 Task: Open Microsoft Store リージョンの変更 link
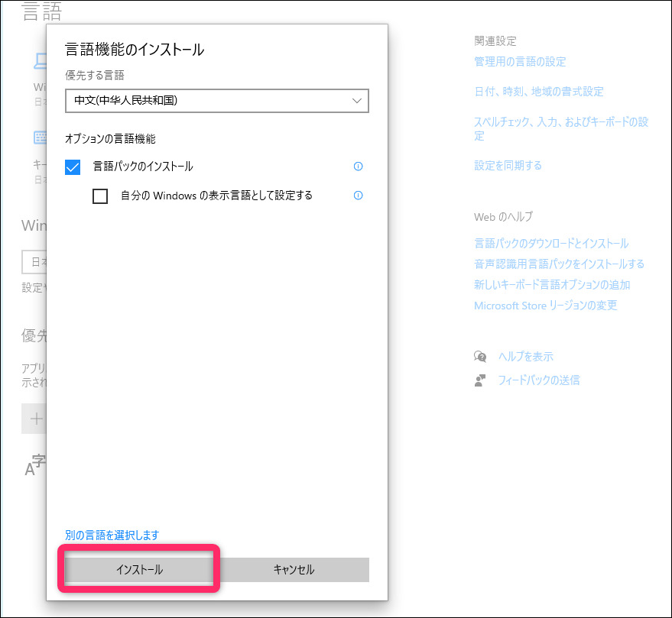tap(545, 306)
